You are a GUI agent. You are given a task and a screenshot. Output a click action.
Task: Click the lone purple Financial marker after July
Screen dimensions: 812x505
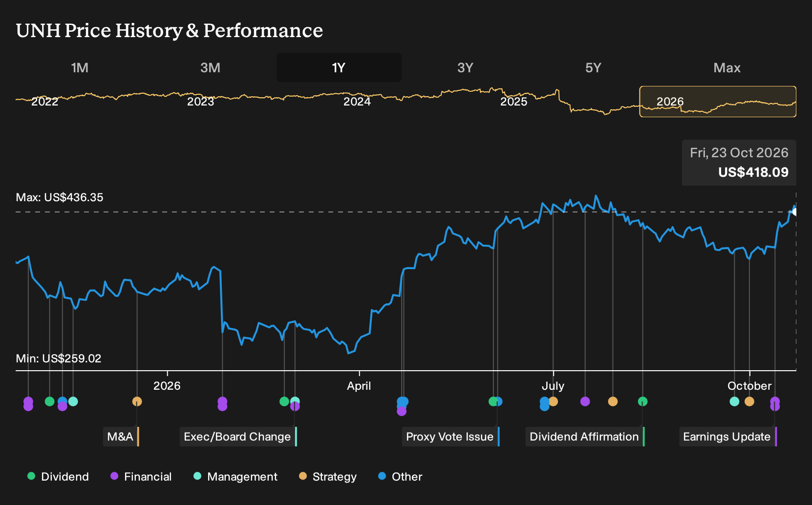point(585,401)
